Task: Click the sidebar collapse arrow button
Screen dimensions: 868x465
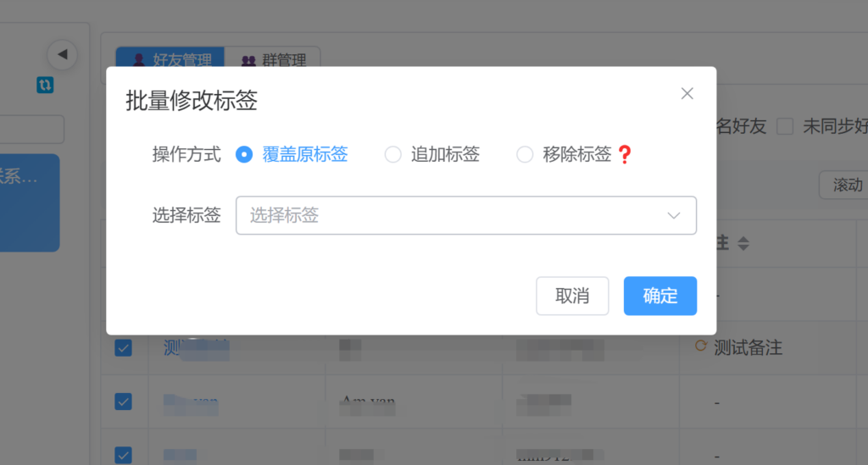Action: [x=62, y=55]
